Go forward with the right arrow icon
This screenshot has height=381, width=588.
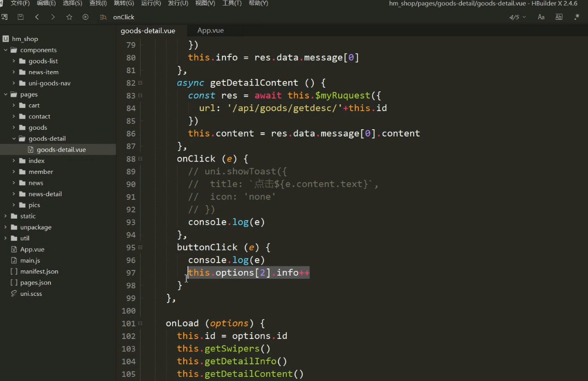click(53, 17)
